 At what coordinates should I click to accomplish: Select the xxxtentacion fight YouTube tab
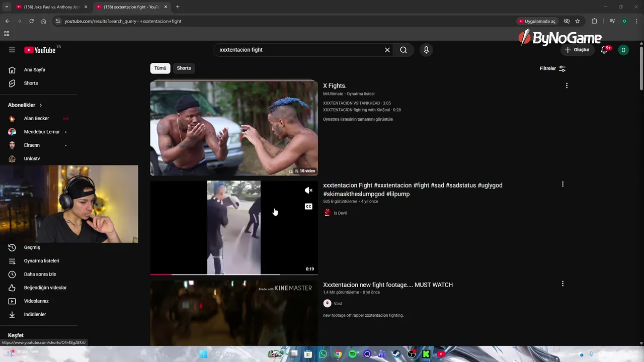(132, 7)
